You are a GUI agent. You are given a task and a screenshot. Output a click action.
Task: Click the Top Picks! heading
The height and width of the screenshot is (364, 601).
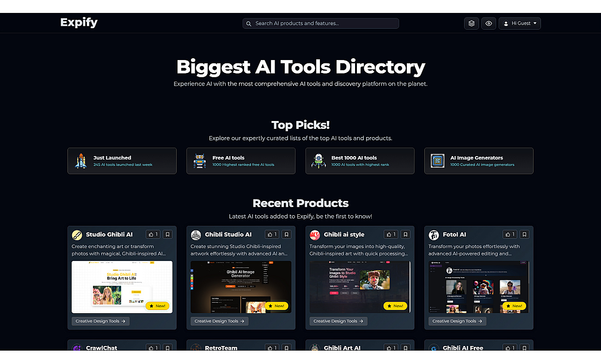300,125
